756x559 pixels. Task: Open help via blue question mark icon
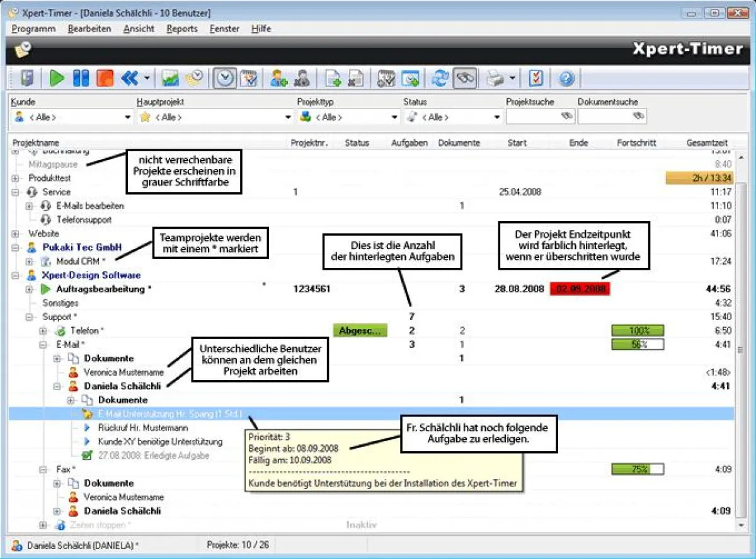(566, 78)
